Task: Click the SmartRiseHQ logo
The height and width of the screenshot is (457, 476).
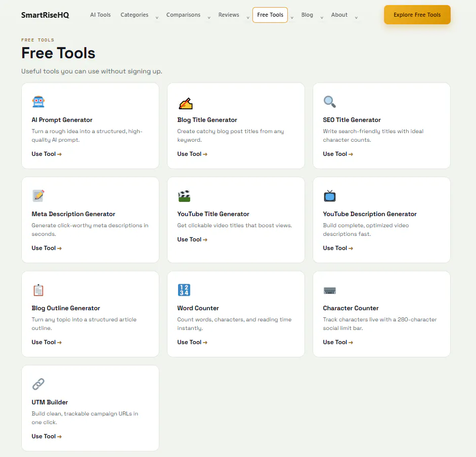Action: pyautogui.click(x=45, y=15)
